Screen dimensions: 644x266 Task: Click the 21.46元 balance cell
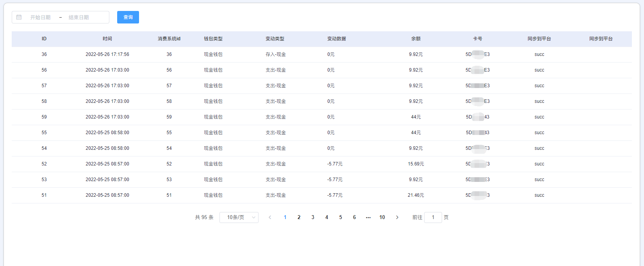click(x=416, y=195)
